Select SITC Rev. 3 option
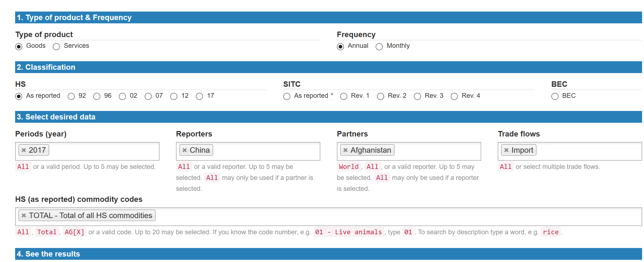The image size is (644, 262). pyautogui.click(x=417, y=96)
